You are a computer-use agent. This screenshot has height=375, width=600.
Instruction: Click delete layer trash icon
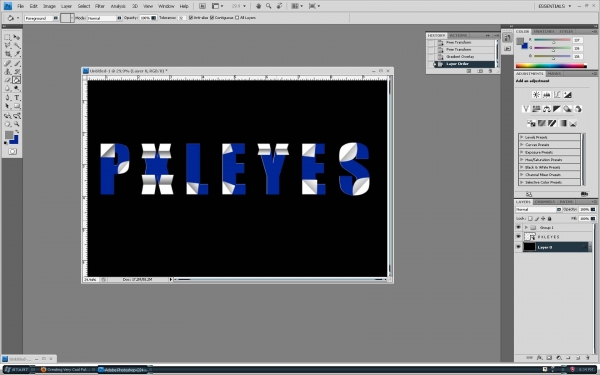pos(588,358)
